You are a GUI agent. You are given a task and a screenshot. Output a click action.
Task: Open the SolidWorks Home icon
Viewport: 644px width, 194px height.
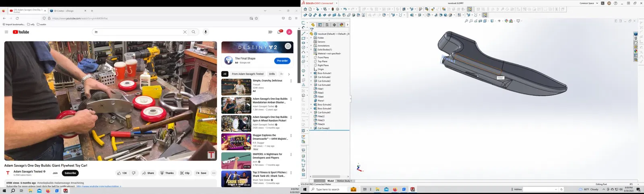pyautogui.click(x=305, y=9)
